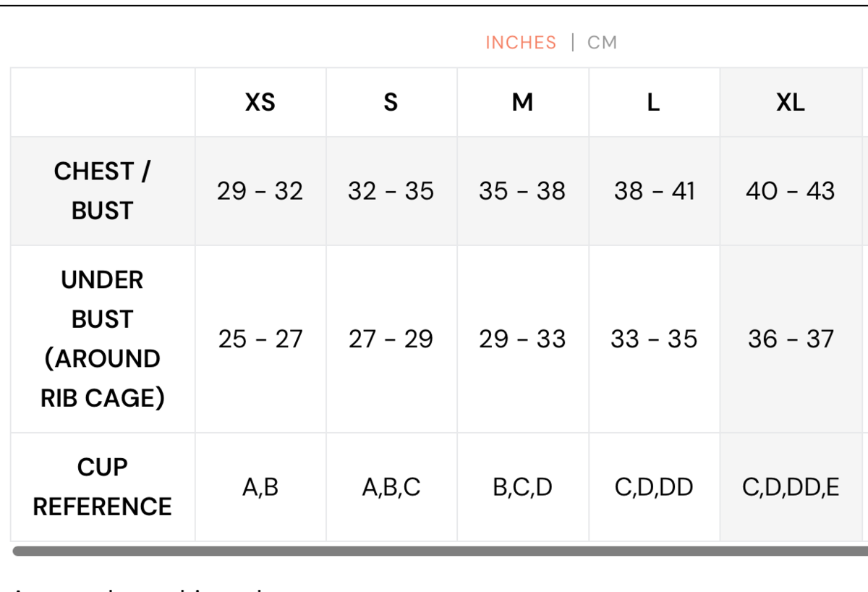The height and width of the screenshot is (592, 868).
Task: Click the XL size column header
Action: pos(791,103)
